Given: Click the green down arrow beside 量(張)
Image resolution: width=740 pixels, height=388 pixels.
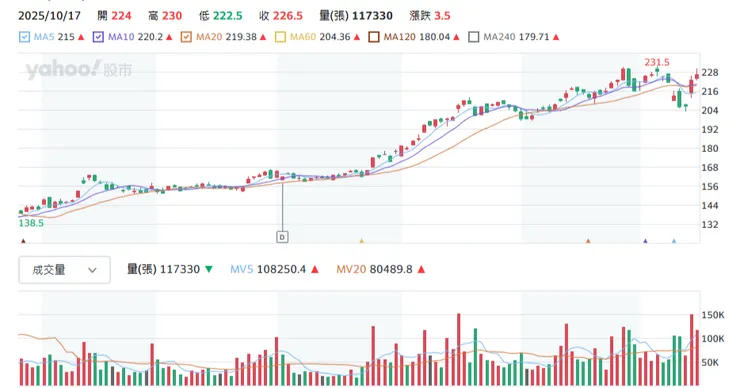Looking at the screenshot, I should (209, 269).
